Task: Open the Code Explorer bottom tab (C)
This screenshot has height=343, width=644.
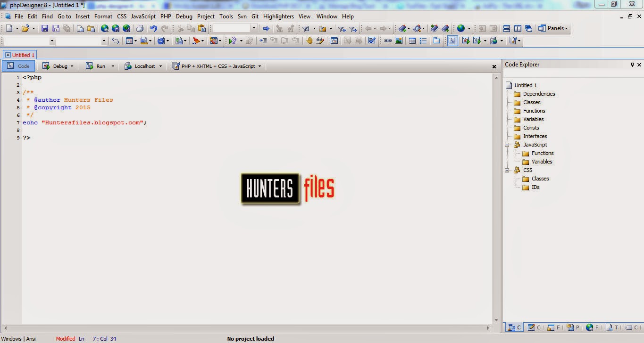Action: point(514,327)
